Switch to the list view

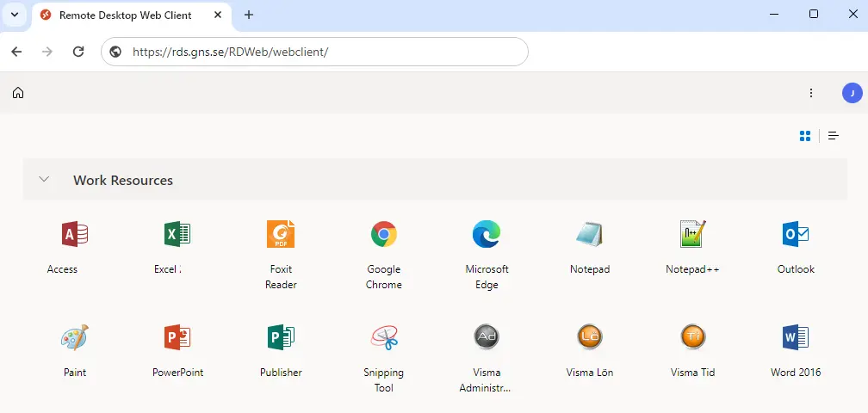pyautogui.click(x=834, y=135)
